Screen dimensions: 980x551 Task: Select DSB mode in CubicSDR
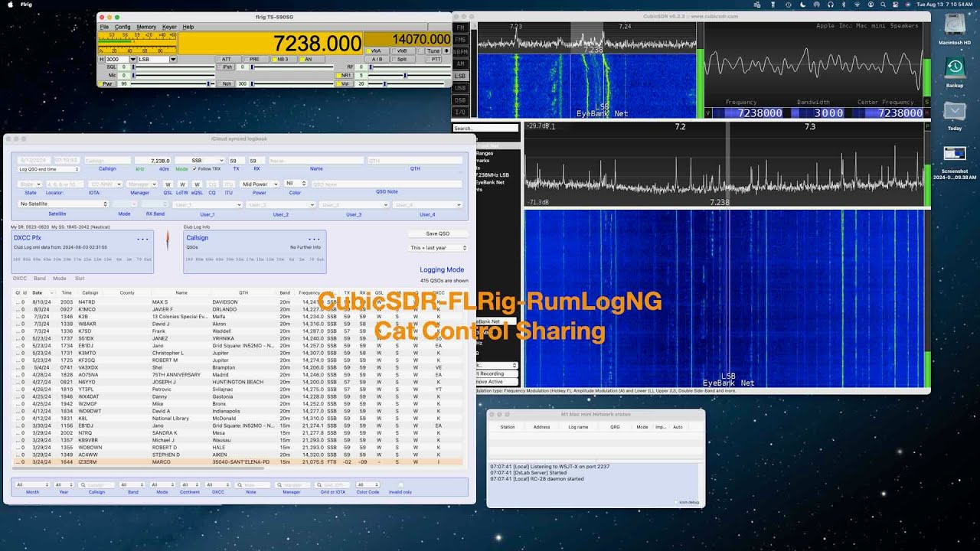[x=460, y=100]
